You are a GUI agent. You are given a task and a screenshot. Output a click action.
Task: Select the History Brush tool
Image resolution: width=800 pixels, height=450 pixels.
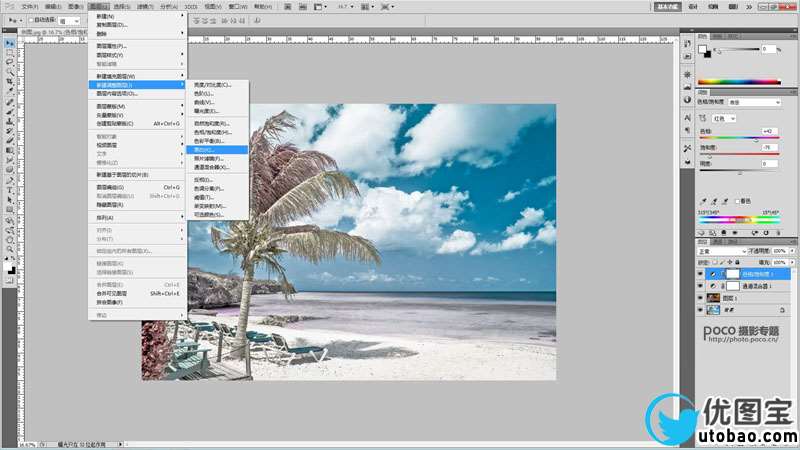(10, 132)
